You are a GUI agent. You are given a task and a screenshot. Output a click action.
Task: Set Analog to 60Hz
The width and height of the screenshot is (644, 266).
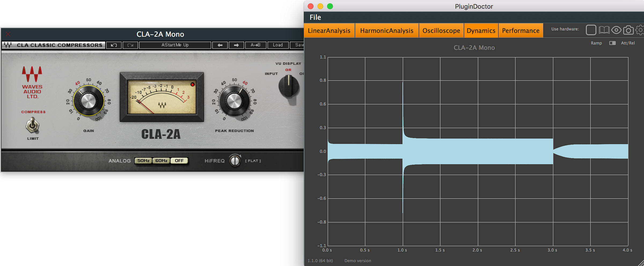pyautogui.click(x=161, y=161)
